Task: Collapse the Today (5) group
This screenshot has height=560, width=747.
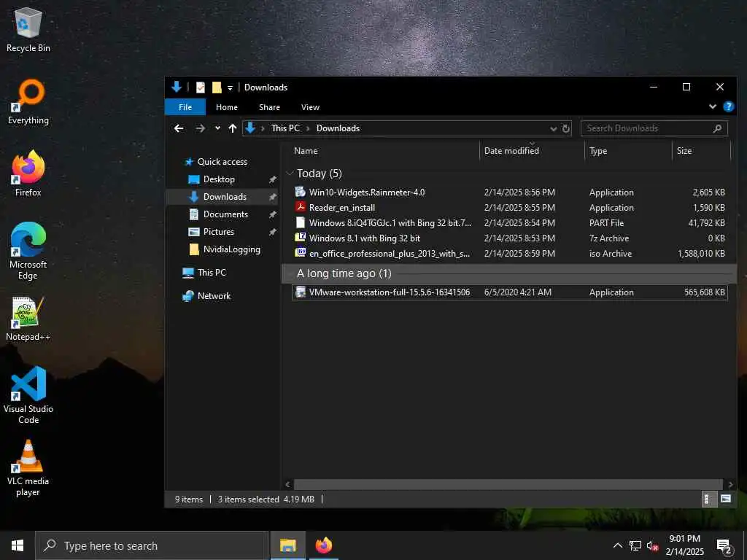Action: 290,174
